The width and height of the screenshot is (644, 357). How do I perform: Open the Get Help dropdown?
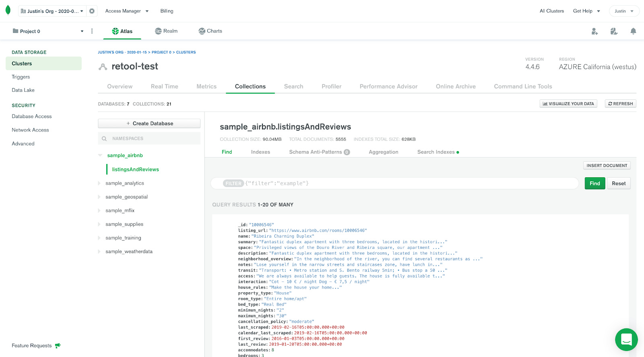coord(586,11)
